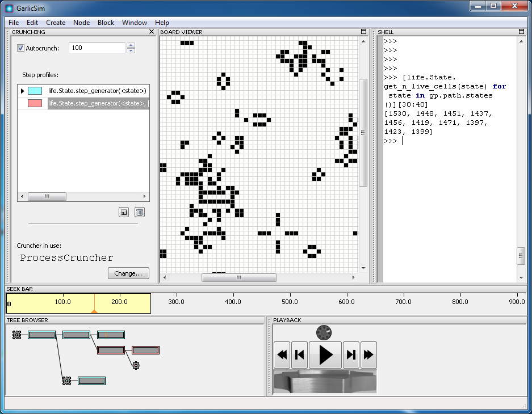
Task: Increase the Autocrunch value using up arrow
Action: [x=131, y=45]
